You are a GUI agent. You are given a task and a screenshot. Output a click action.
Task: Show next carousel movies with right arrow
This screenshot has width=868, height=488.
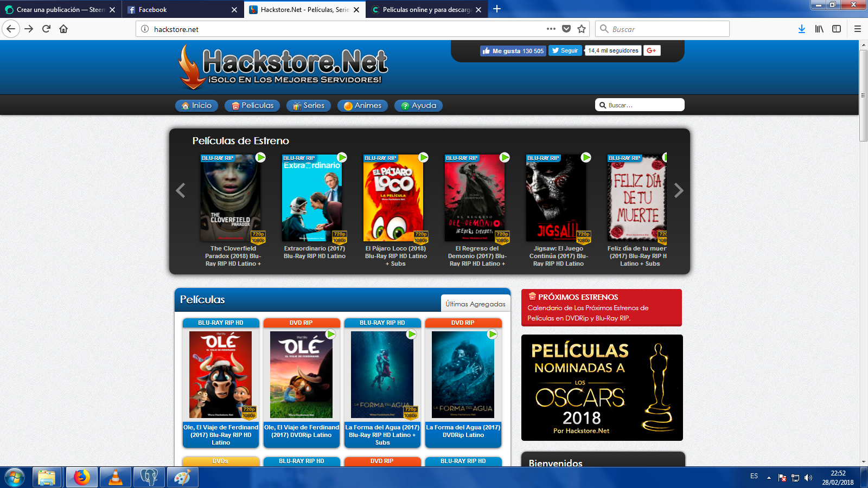point(678,190)
